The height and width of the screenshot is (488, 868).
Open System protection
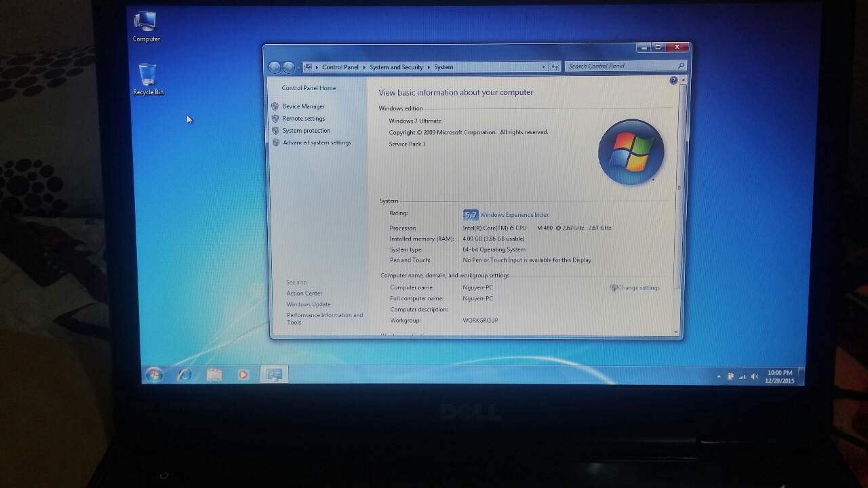[307, 131]
